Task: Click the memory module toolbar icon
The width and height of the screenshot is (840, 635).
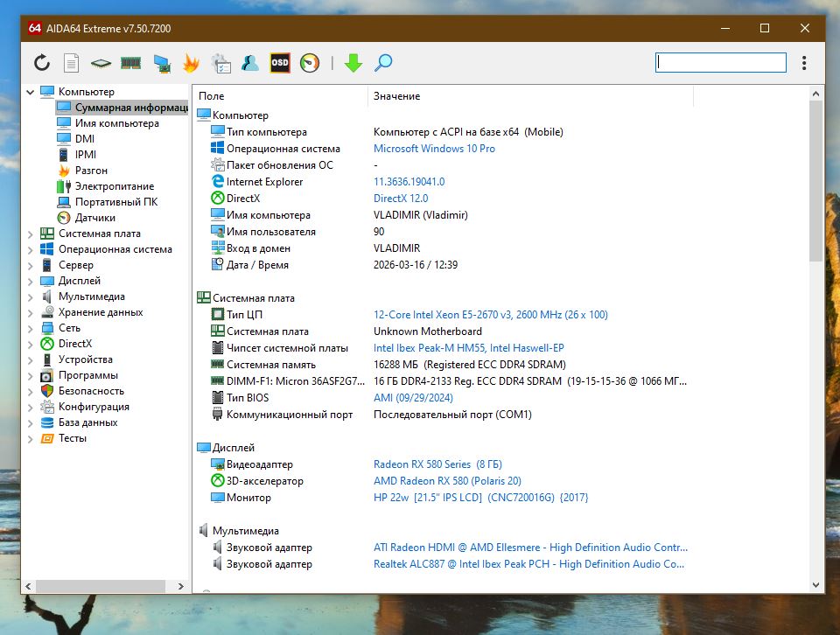Action: click(x=131, y=63)
